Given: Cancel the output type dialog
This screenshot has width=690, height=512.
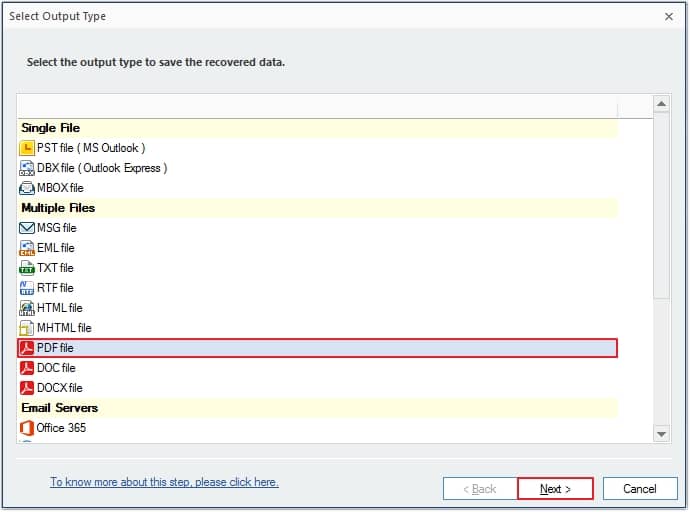Looking at the screenshot, I should 640,489.
